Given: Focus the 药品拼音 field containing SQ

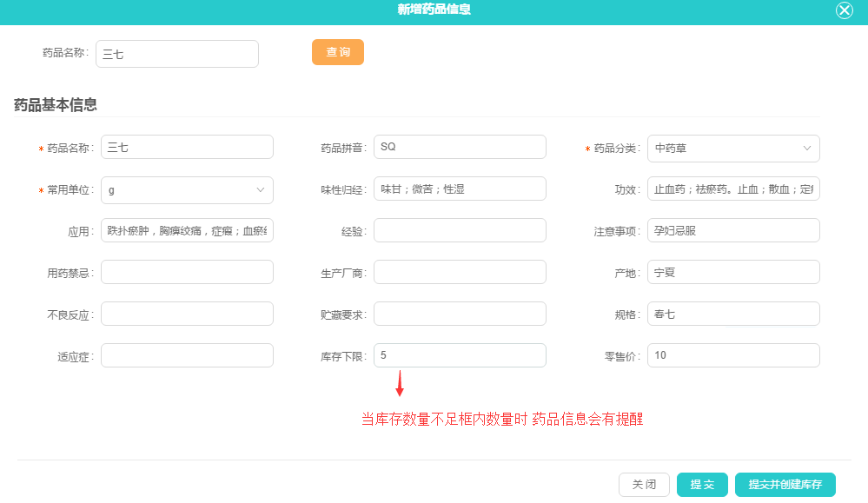Looking at the screenshot, I should click(460, 147).
